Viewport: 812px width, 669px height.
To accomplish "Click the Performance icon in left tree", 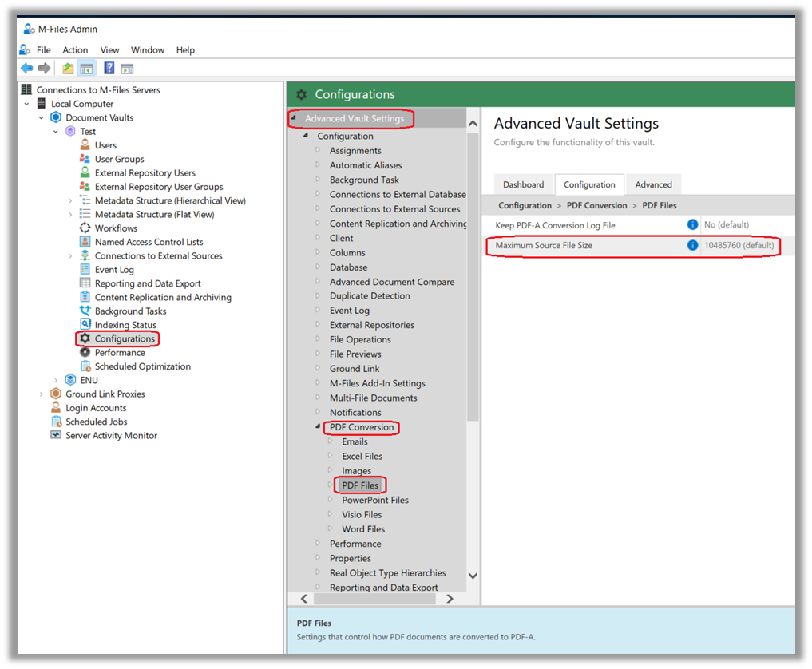I will (x=85, y=352).
